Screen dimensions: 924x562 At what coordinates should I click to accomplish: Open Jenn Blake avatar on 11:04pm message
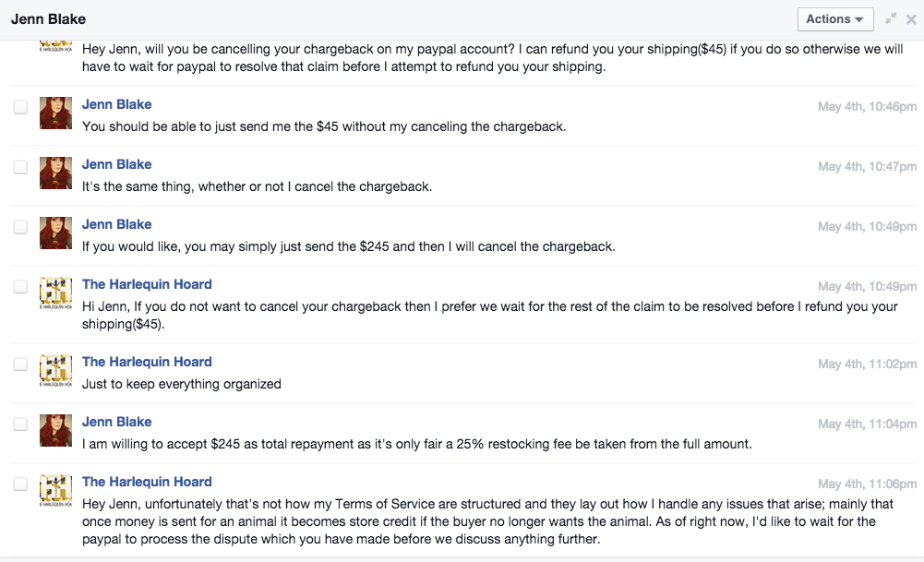(x=56, y=431)
